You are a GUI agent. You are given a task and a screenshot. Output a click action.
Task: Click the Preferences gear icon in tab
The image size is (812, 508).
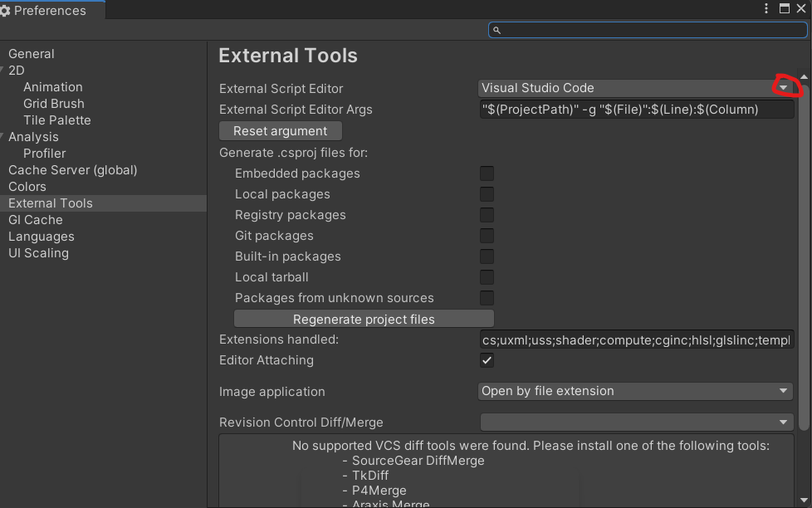(x=5, y=10)
